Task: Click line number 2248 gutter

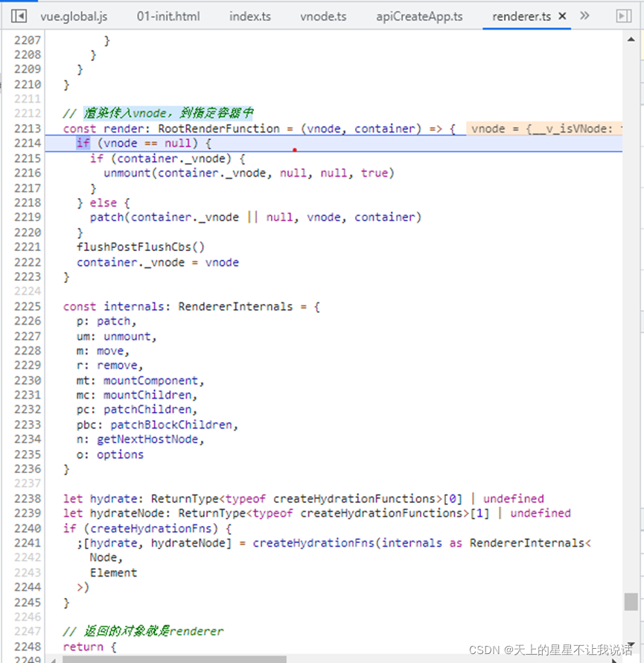Action: coord(28,647)
